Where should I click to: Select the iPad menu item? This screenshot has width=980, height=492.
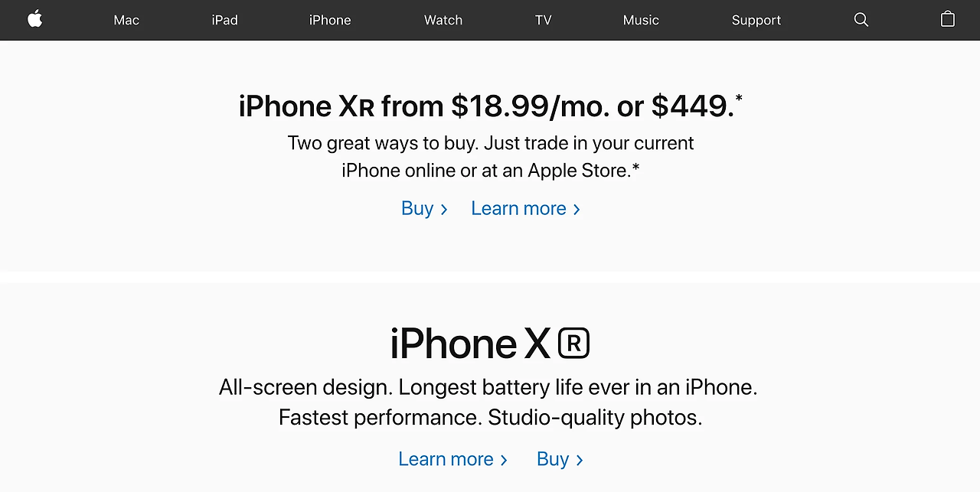[x=224, y=20]
